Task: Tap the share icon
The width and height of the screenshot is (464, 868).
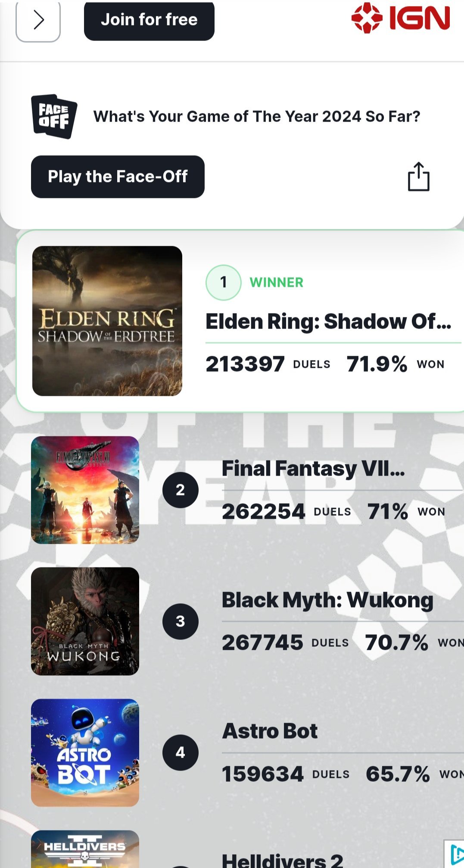Action: tap(419, 176)
